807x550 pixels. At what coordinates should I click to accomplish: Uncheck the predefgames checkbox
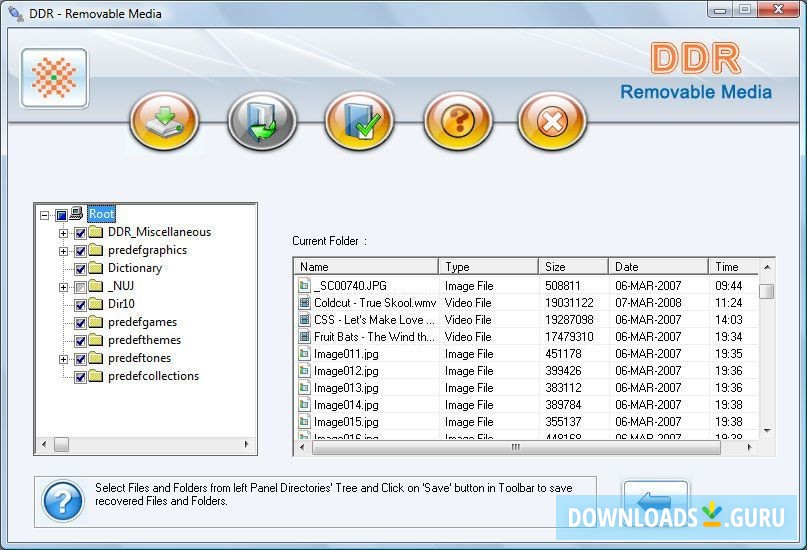pos(80,323)
